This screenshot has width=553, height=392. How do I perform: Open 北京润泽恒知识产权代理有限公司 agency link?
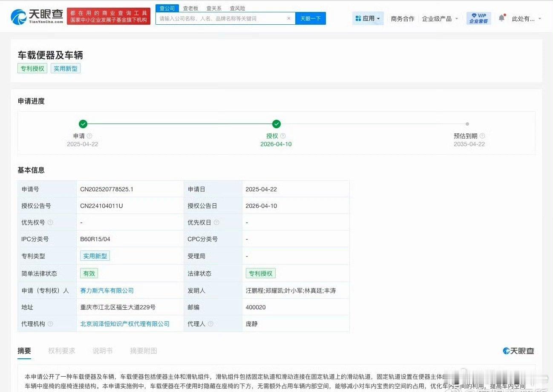coord(125,324)
